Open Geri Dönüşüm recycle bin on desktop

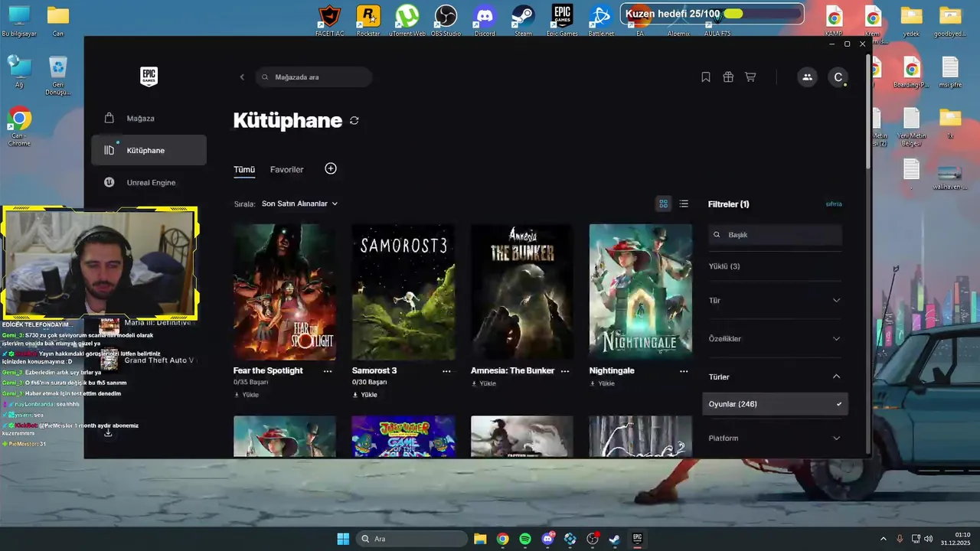point(57,75)
